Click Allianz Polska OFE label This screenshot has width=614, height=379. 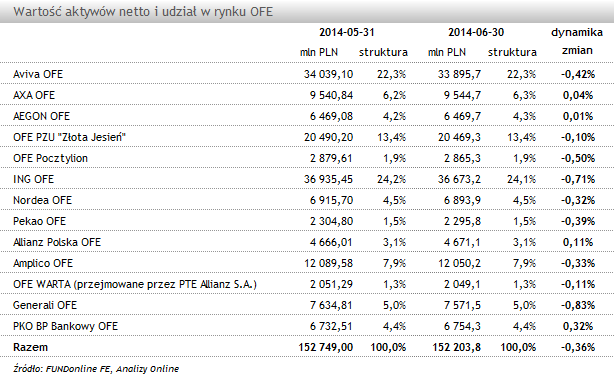click(x=57, y=242)
